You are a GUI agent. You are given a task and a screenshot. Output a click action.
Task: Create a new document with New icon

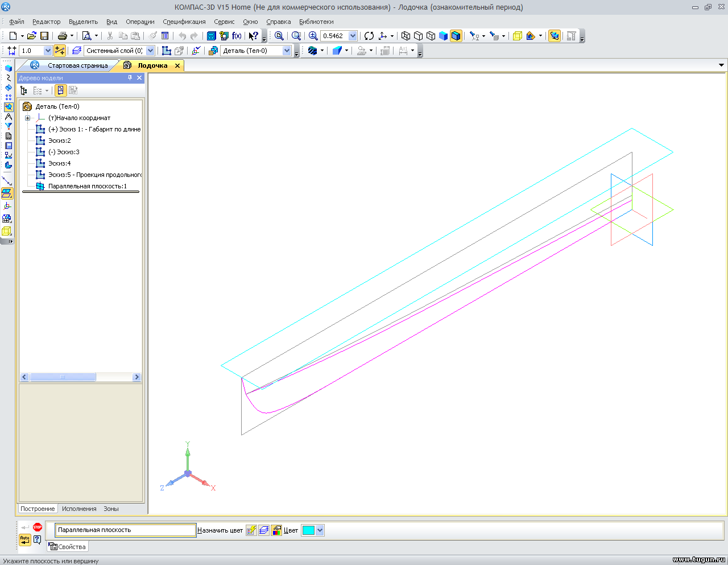(x=13, y=36)
